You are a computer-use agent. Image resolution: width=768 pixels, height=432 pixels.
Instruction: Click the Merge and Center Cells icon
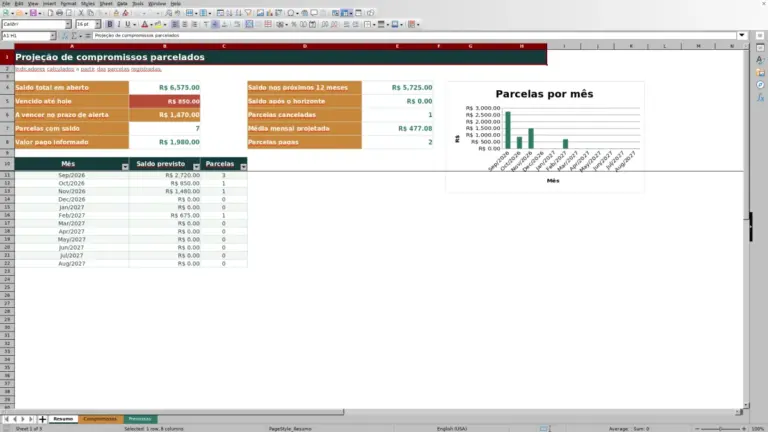tap(249, 24)
